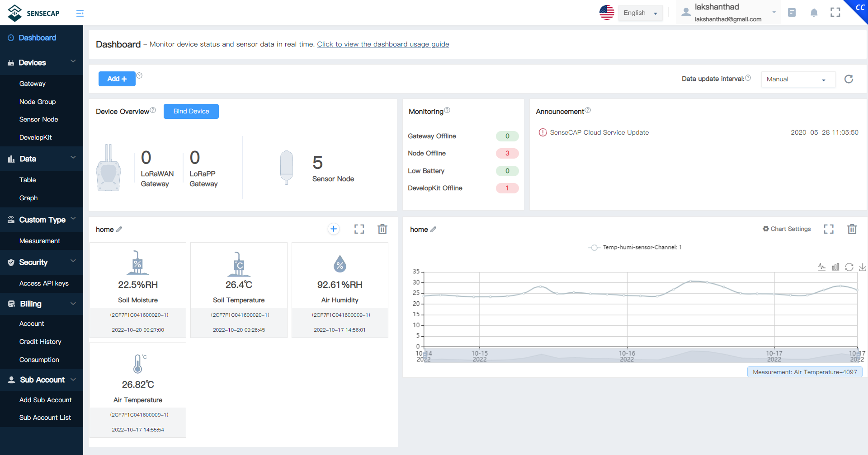Image resolution: width=868 pixels, height=455 pixels.
Task: Delete the chart panel with trash icon
Action: tap(852, 229)
